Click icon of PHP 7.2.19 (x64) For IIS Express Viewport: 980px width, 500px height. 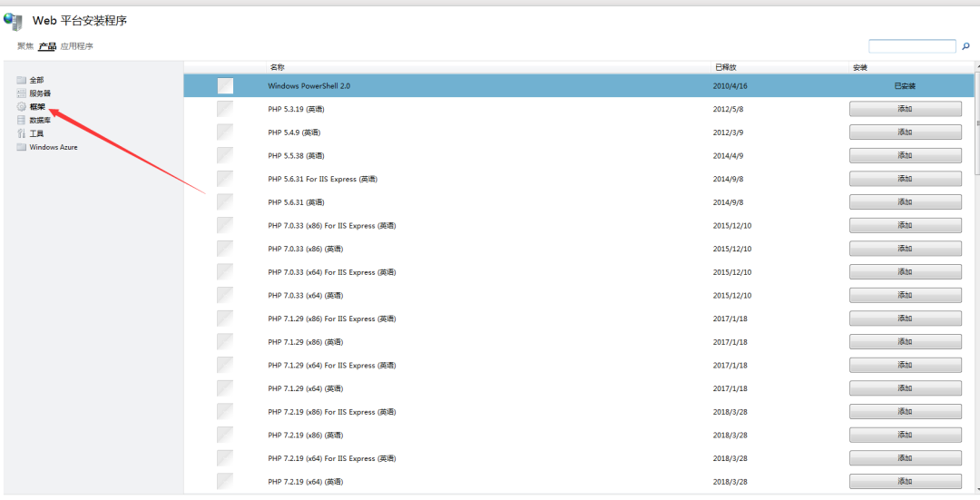225,458
